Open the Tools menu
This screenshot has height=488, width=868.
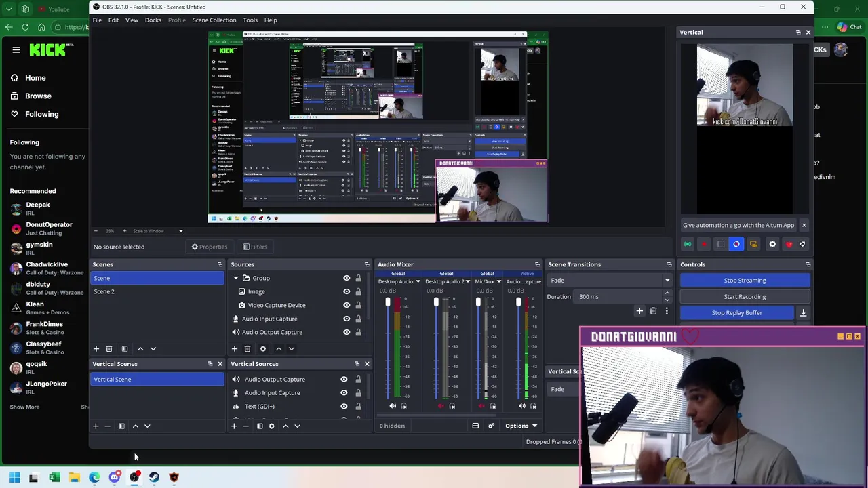(x=250, y=20)
